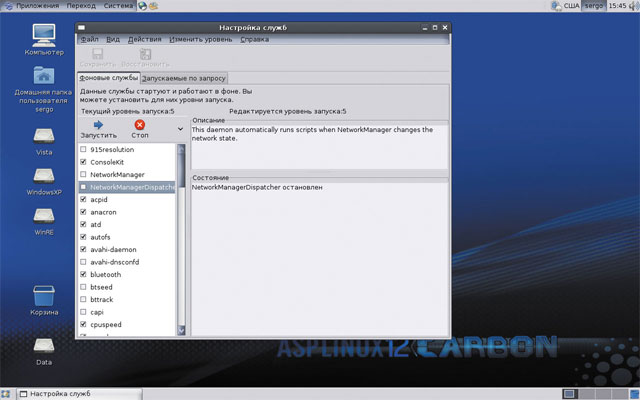
Task: Switch to Запускаемые по запросу tab
Action: 184,78
